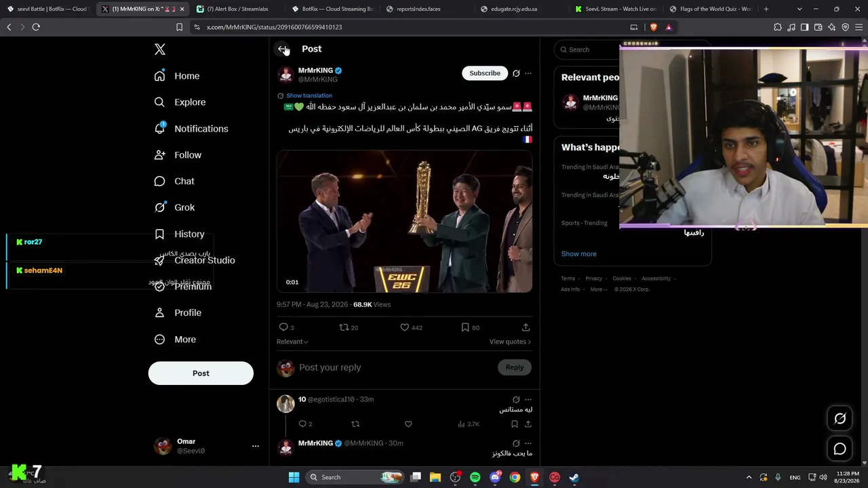Open Notifications in the X sidebar

(191, 129)
